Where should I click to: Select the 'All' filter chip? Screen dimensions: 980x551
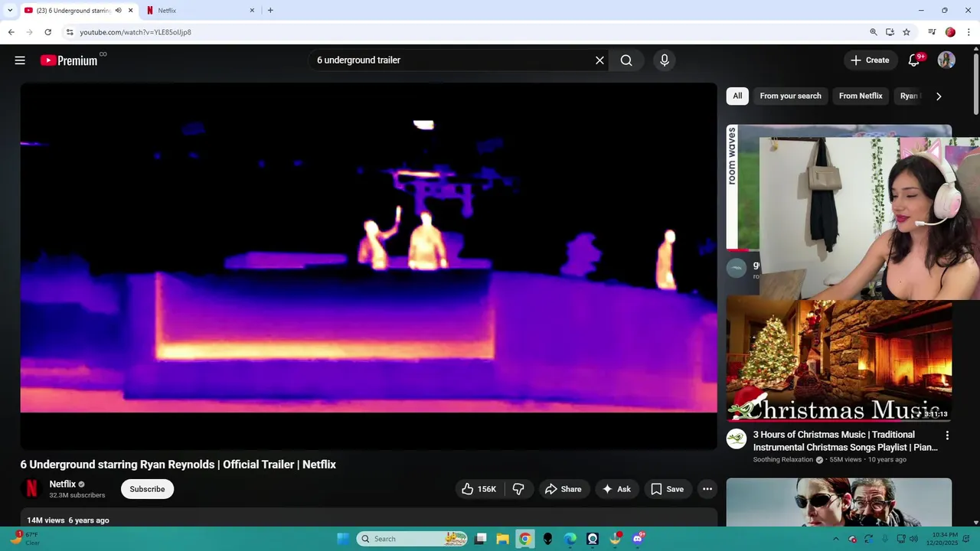tap(737, 96)
